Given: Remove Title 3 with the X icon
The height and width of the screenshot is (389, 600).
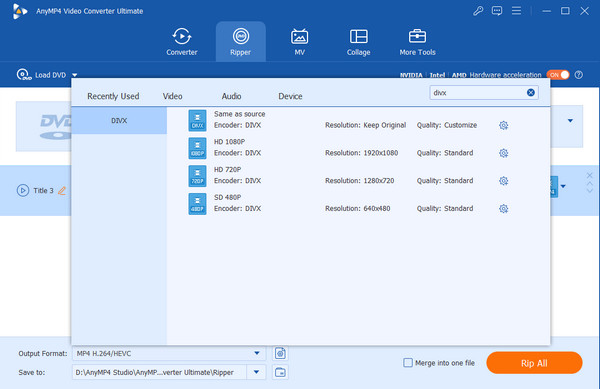Looking at the screenshot, I should coord(589,176).
